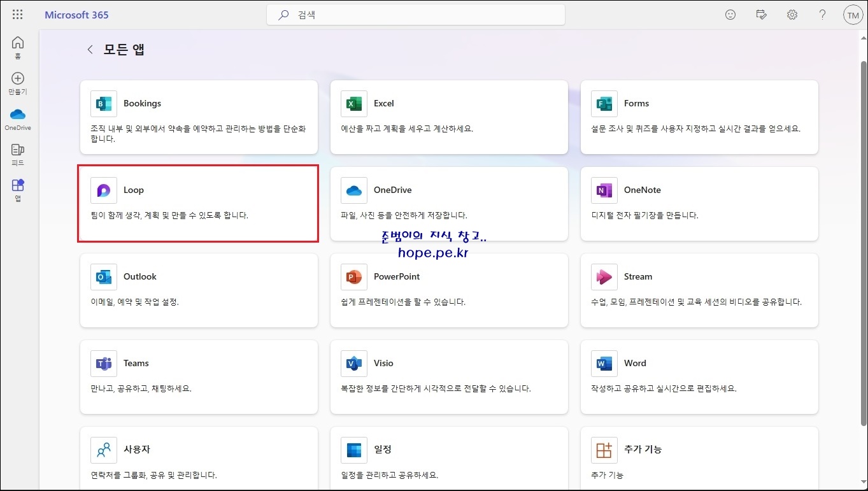868x491 pixels.
Task: Click the Visio app icon
Action: coord(354,364)
